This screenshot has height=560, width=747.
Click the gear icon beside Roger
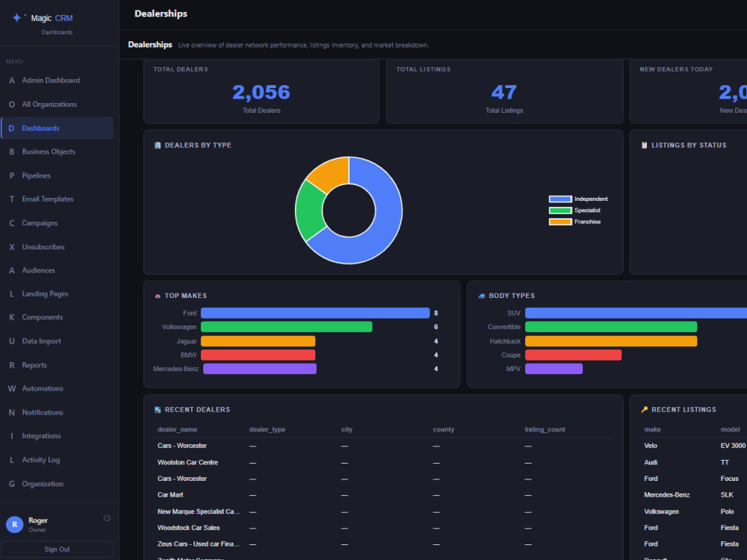pos(107,518)
